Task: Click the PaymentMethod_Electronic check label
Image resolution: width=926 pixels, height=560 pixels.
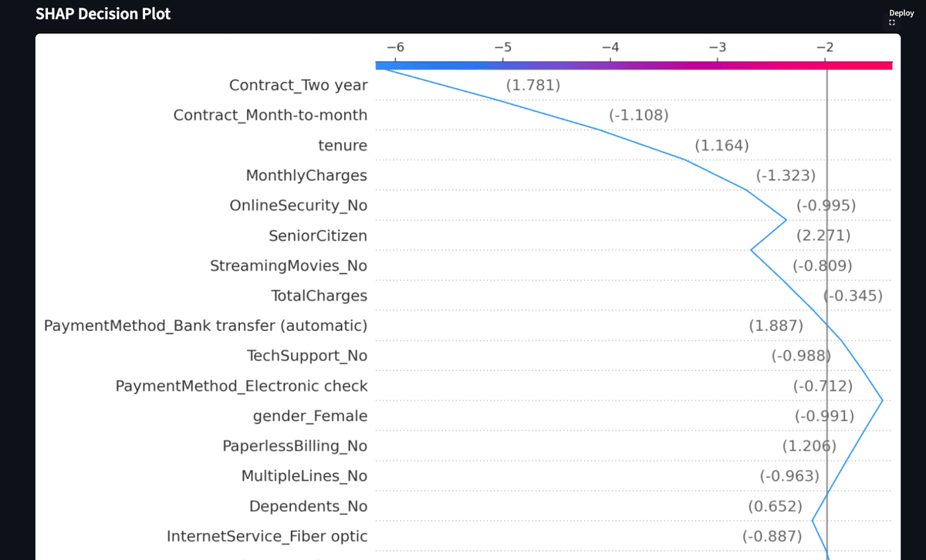Action: tap(242, 386)
